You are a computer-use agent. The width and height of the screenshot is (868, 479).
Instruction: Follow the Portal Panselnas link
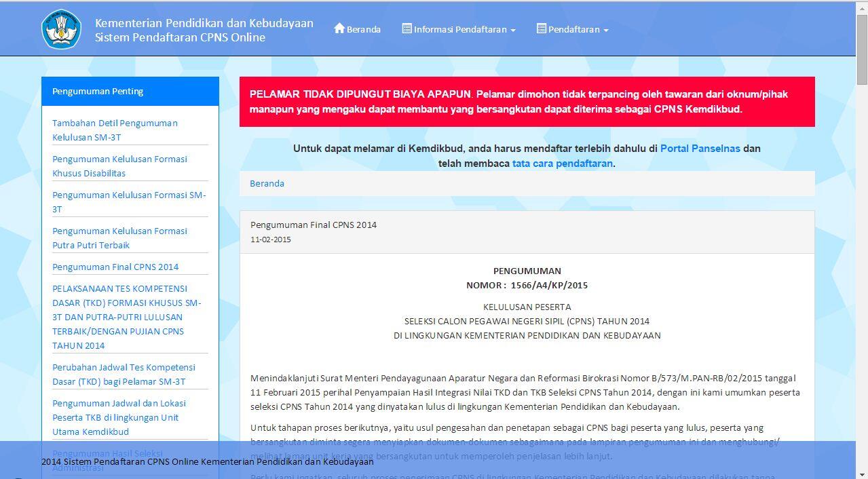[x=700, y=149]
